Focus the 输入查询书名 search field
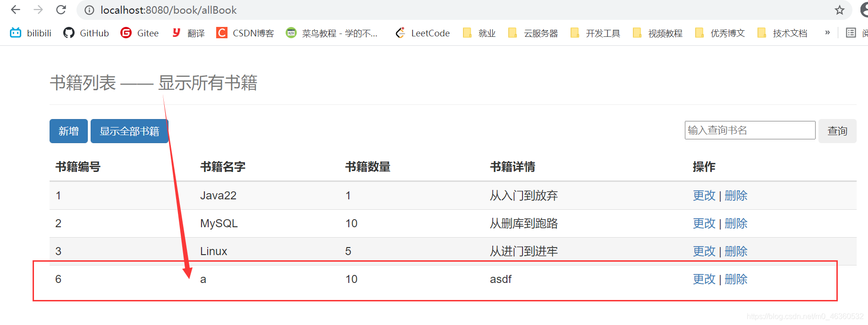This screenshot has width=868, height=325. [750, 130]
